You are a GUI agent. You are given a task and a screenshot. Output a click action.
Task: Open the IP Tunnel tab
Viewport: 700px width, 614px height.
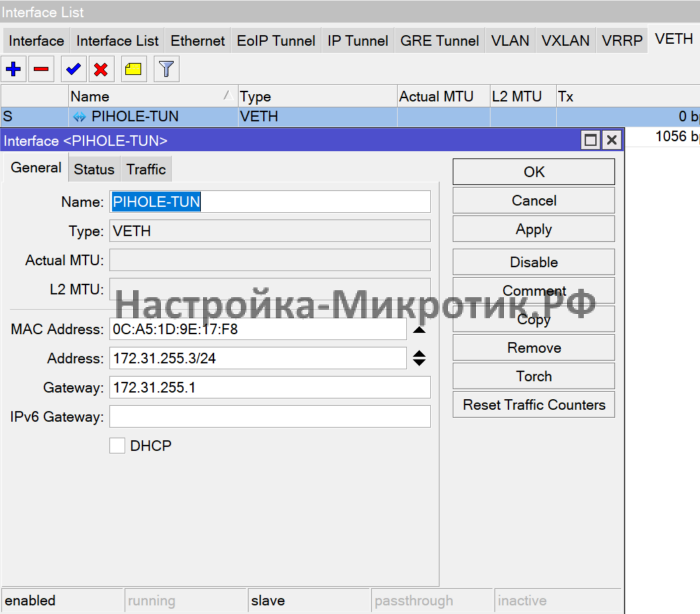click(358, 41)
